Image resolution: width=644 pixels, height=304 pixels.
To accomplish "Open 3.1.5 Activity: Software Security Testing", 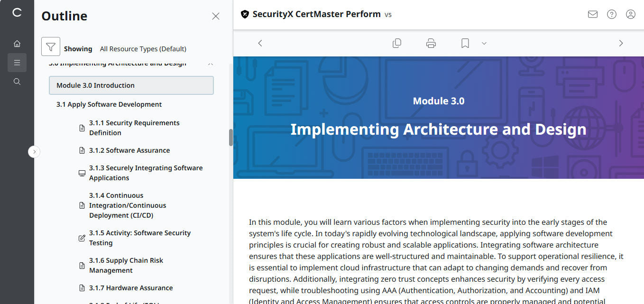I will coord(140,238).
